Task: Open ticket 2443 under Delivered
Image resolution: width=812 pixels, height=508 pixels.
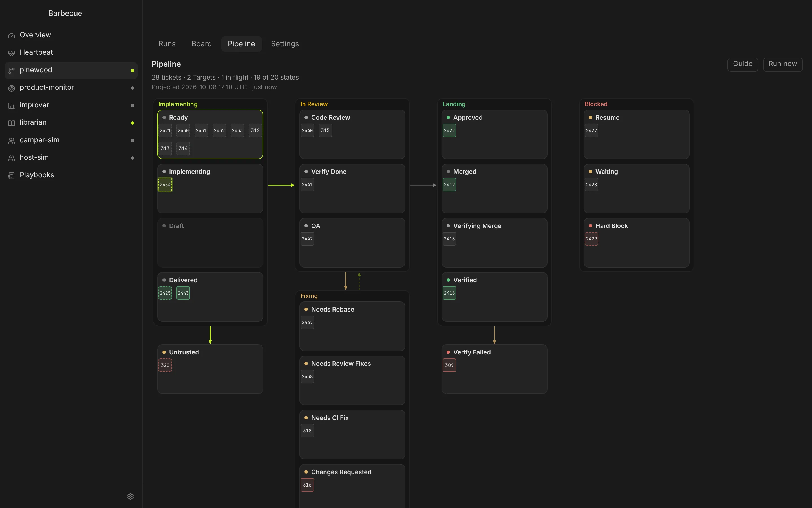Action: coord(183,293)
